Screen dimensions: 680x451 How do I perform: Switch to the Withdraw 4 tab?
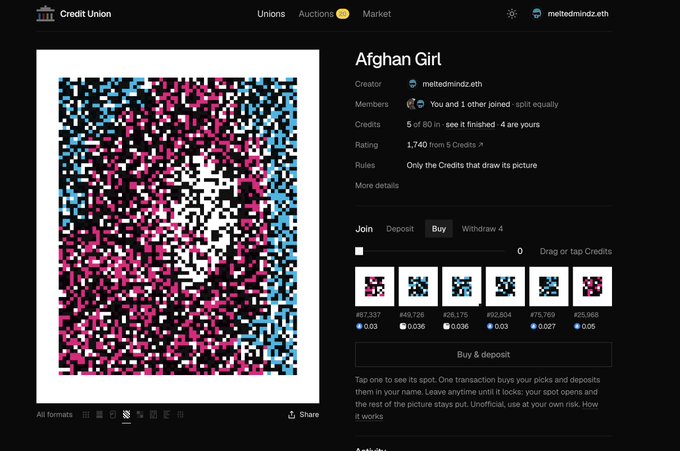tap(482, 229)
